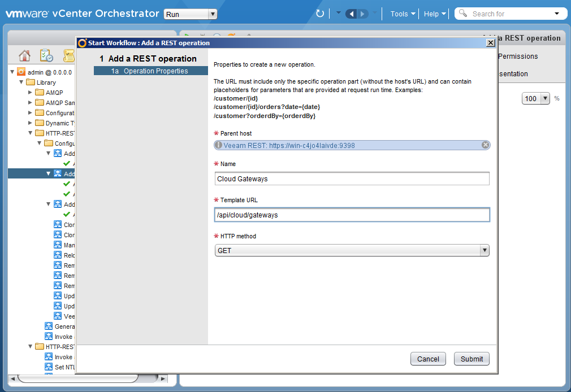Click the Parent host info icon
This screenshot has width=571, height=392.
coord(218,145)
